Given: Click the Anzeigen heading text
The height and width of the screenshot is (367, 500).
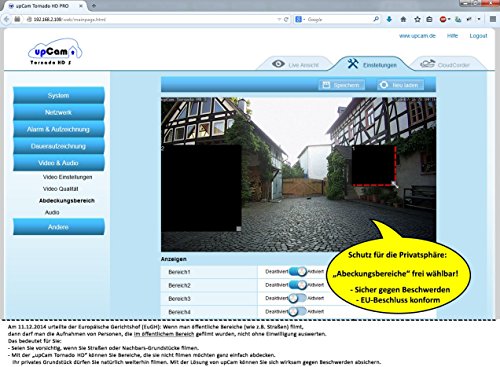Looking at the screenshot, I should coord(174,259).
